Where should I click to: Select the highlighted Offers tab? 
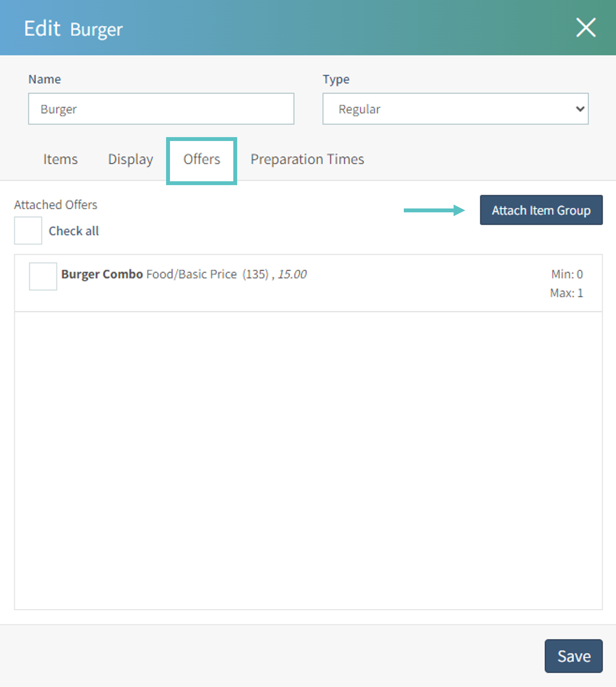pyautogui.click(x=202, y=159)
